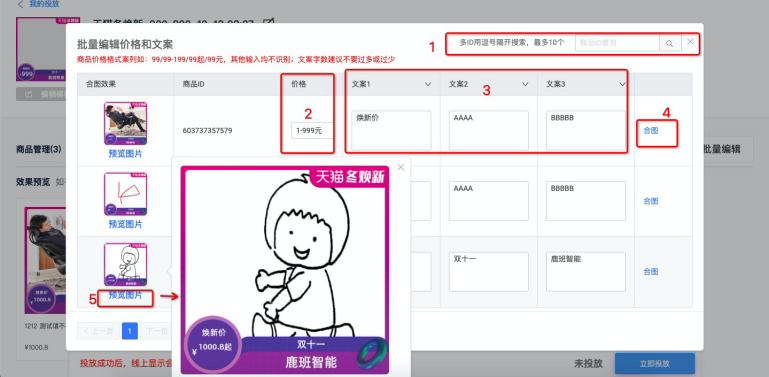Edit second row 文案3 textarea BBBBB
Screen dimensions: 769x377
(x=586, y=201)
